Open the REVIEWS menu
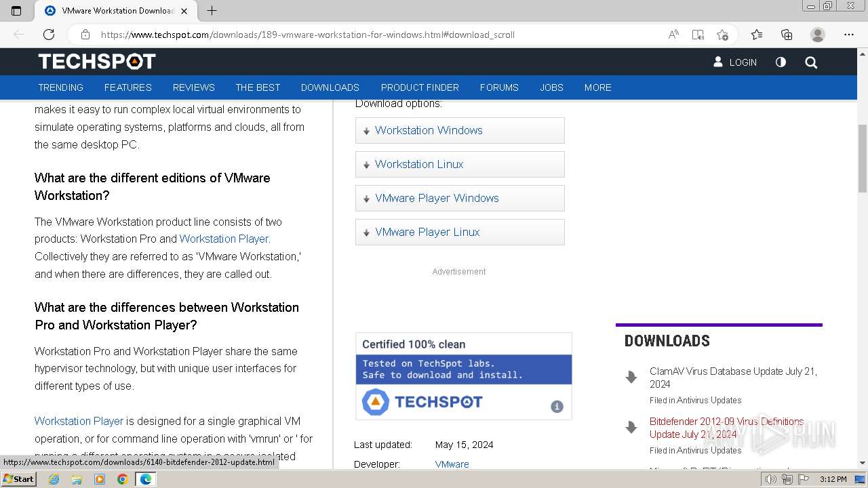Viewport: 868px width, 488px height. (193, 87)
